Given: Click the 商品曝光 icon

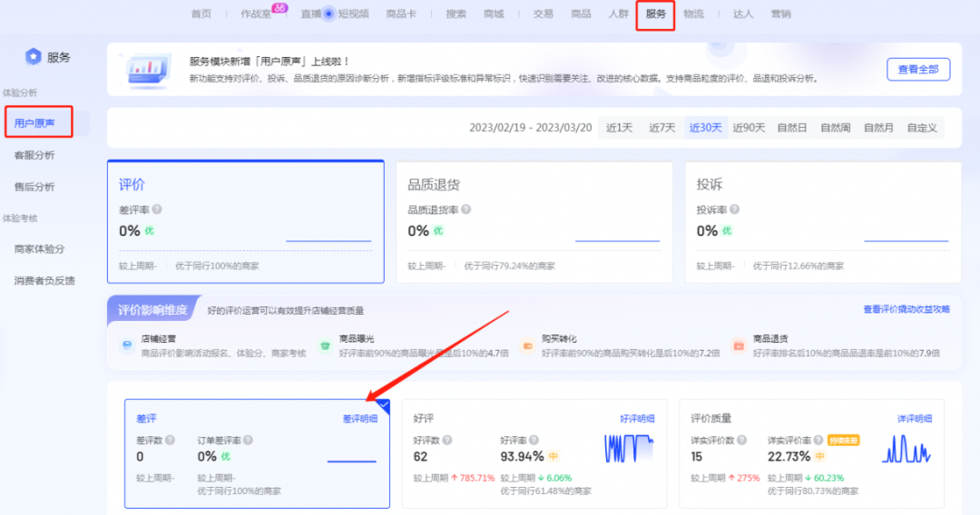Looking at the screenshot, I should 325,345.
